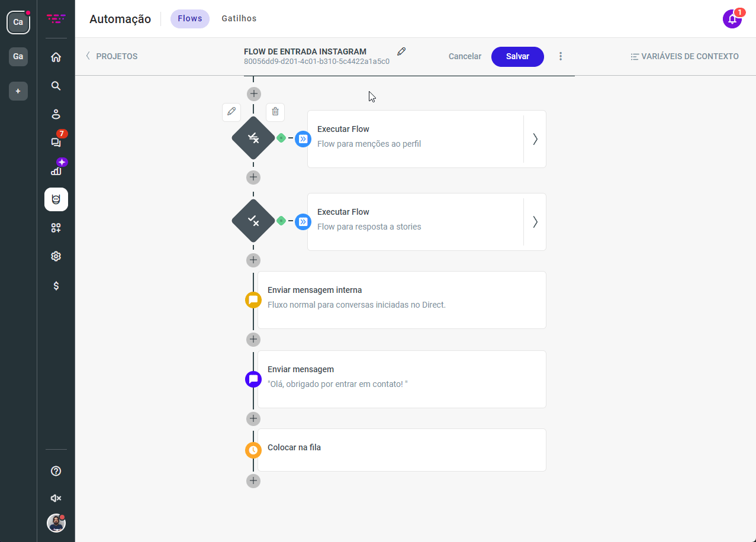Click purple Enviar mensagem step icon
The height and width of the screenshot is (542, 756).
pyautogui.click(x=253, y=379)
